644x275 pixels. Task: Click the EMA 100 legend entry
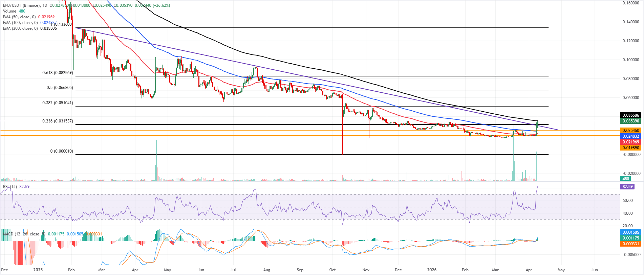[x=20, y=23]
